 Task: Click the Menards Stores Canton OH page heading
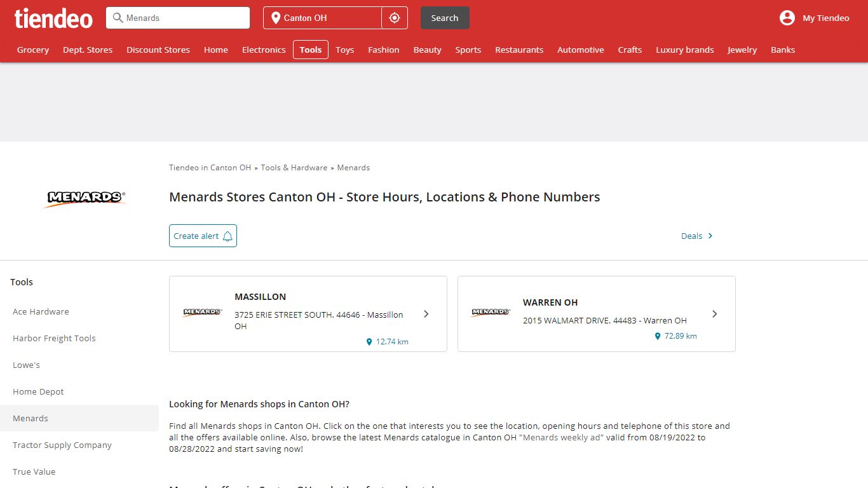tap(384, 197)
